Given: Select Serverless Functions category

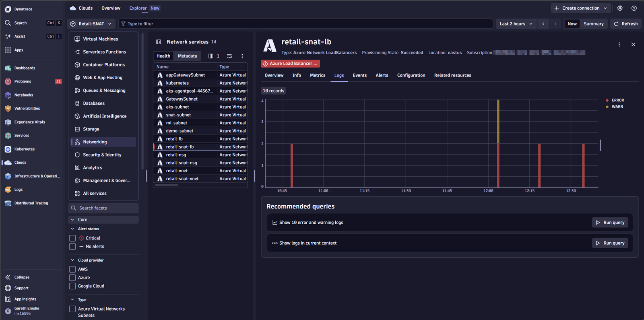Looking at the screenshot, I should pos(103,52).
